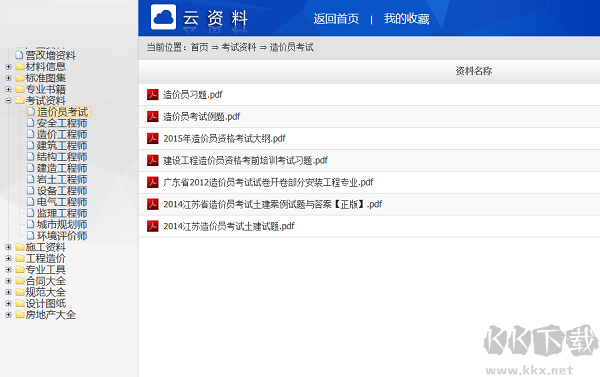The image size is (600, 377).
Task: Select 安全工程师 tree label
Action: 62,123
